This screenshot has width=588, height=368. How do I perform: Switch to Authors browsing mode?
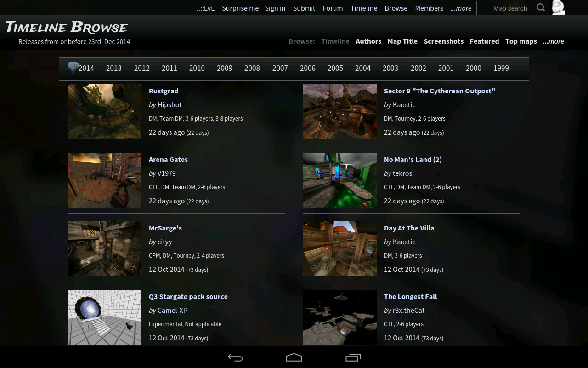coord(368,41)
